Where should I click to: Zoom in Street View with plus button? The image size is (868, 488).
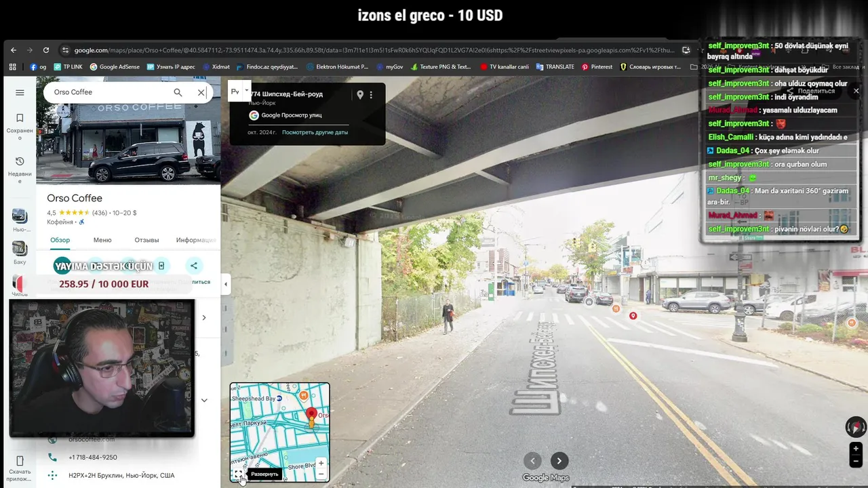pos(856,449)
